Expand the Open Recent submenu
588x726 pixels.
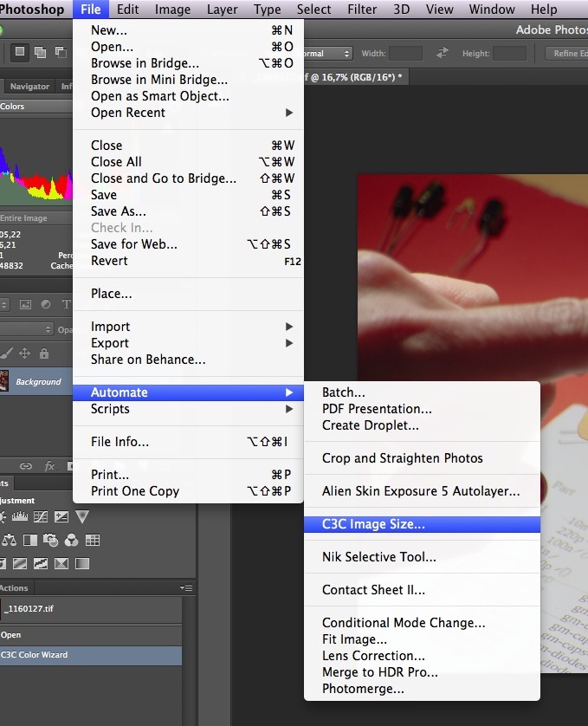(189, 113)
